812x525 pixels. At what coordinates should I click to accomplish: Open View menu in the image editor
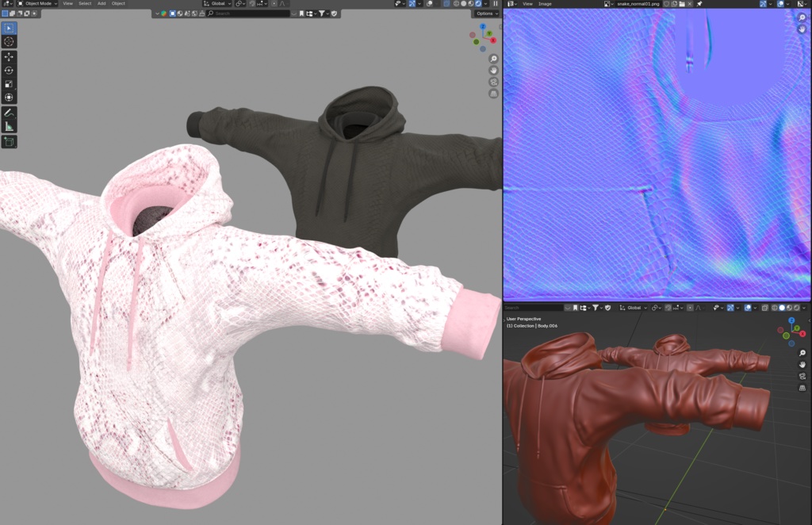point(527,4)
